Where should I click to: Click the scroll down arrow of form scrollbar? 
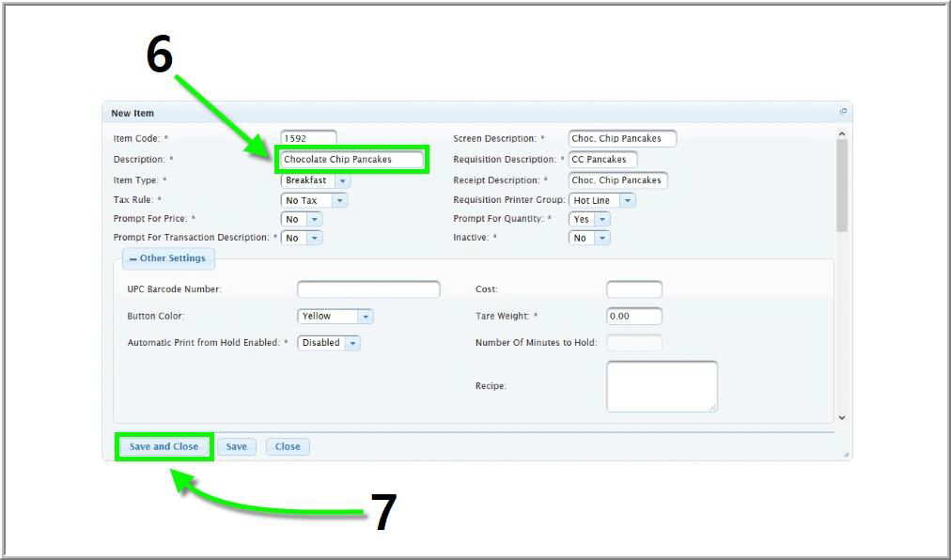tap(841, 417)
